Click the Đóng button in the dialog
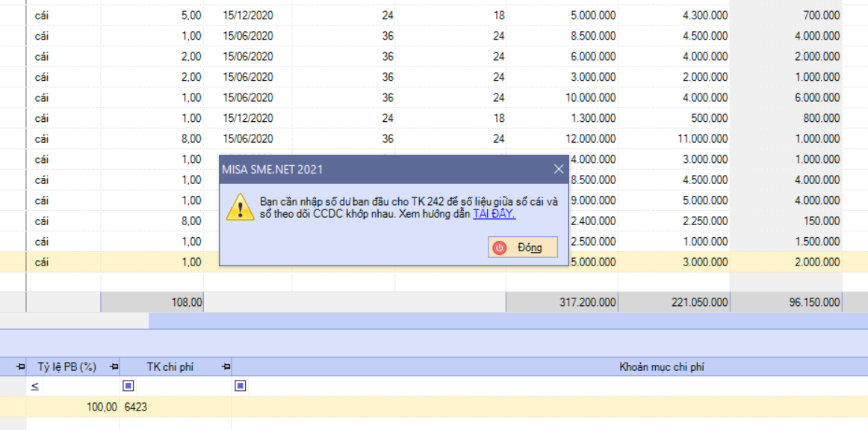Viewport: 868px width, 430px height. [x=523, y=248]
